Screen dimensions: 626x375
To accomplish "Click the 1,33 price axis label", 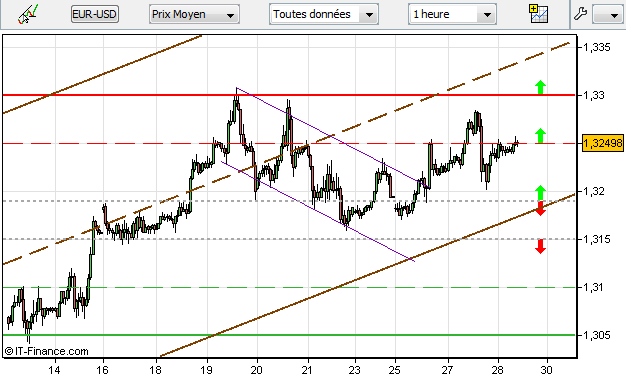I will pos(594,95).
